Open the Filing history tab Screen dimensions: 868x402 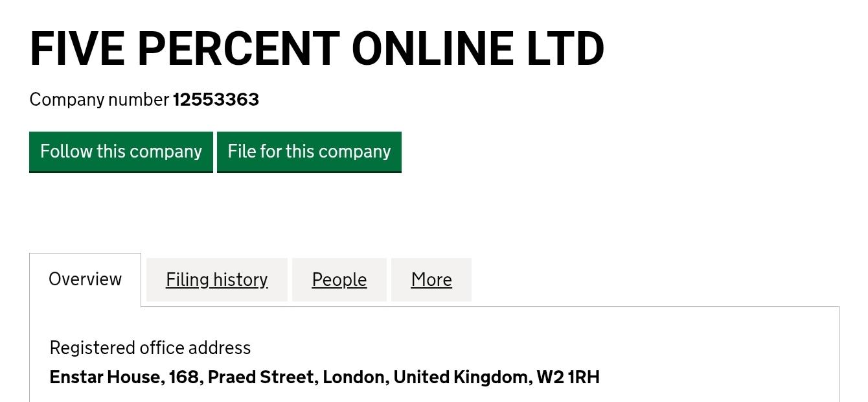click(216, 279)
